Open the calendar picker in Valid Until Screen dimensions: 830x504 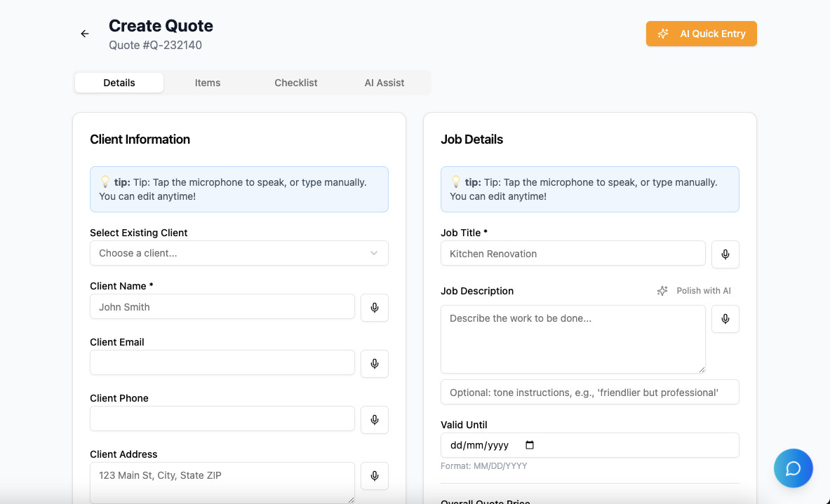pos(529,445)
